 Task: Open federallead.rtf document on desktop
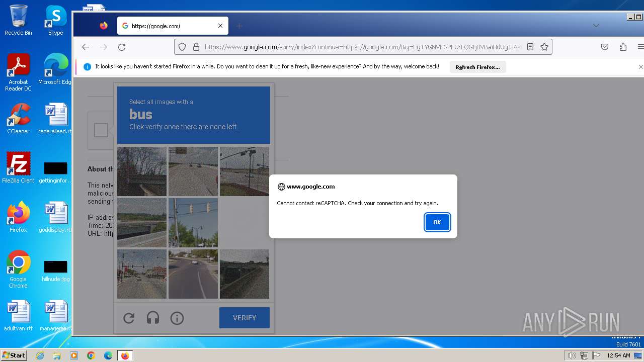coord(56,119)
